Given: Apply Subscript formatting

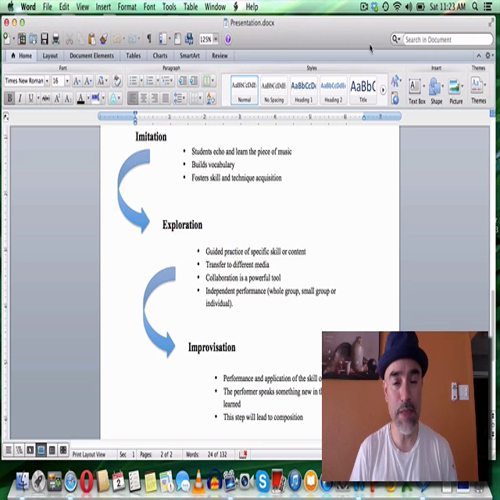Looking at the screenshot, I should tap(68, 98).
